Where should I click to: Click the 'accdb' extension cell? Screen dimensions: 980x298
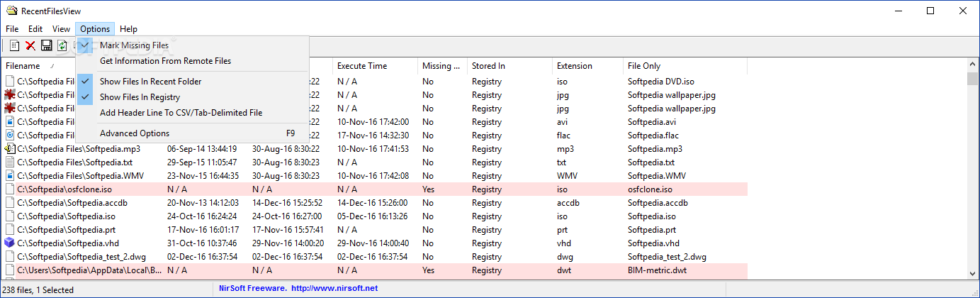tap(568, 203)
